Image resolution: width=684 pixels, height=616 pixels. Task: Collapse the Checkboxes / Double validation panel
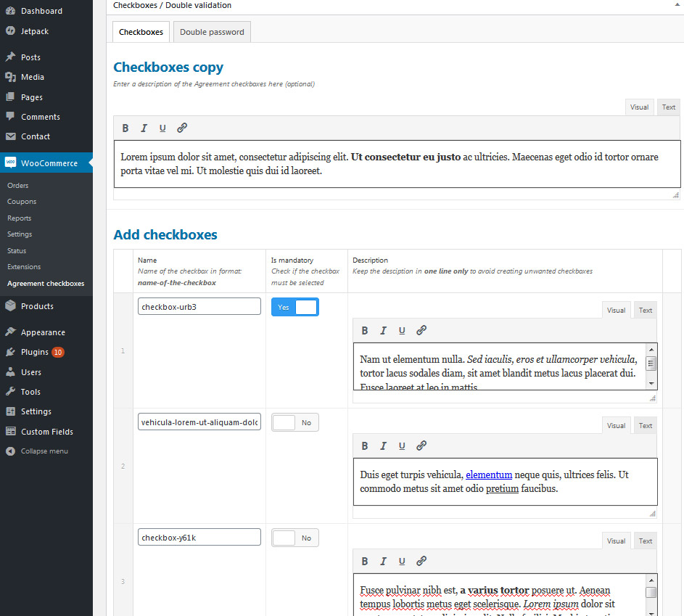(x=677, y=5)
